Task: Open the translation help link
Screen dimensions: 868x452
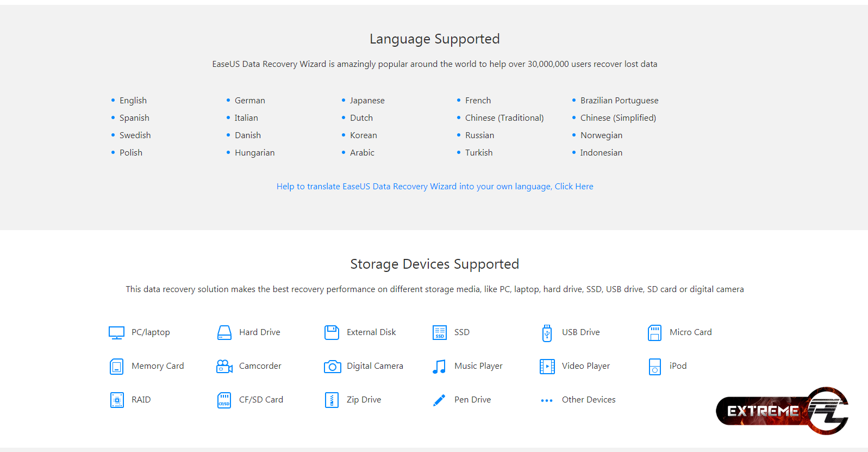Action: 435,186
